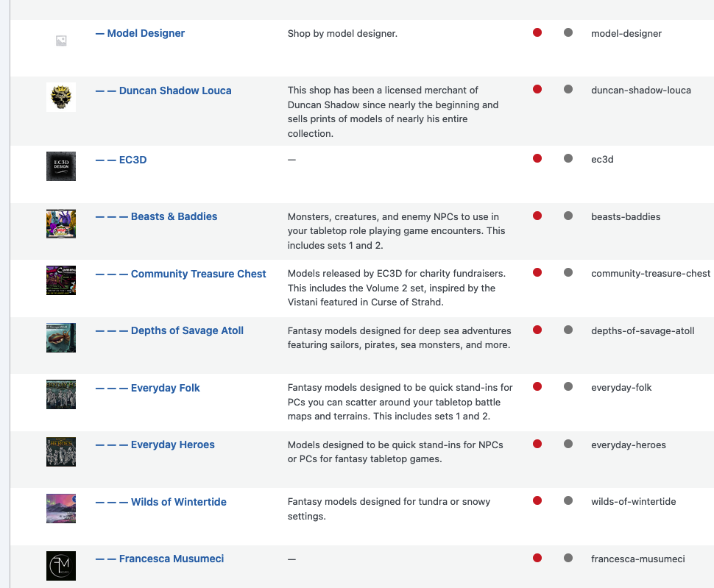Click the EC3D Design logo thumbnail
The height and width of the screenshot is (588, 714).
tap(61, 166)
